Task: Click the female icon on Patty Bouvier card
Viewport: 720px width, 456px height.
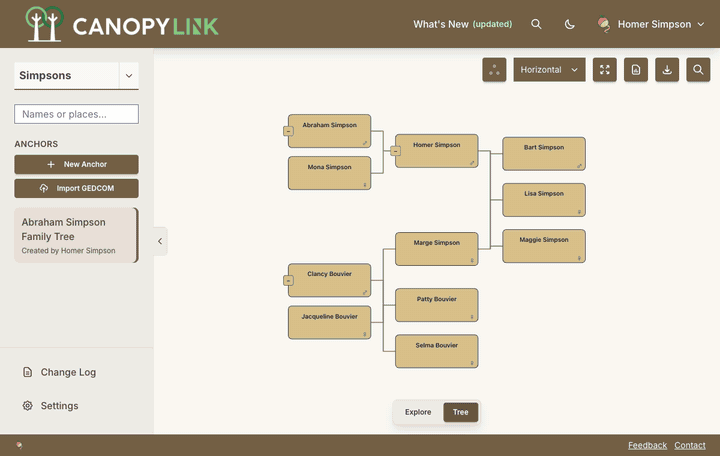Action: tap(472, 316)
